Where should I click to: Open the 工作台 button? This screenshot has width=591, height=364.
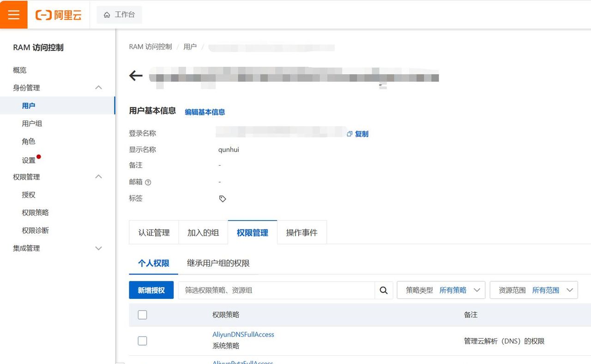[x=119, y=15]
